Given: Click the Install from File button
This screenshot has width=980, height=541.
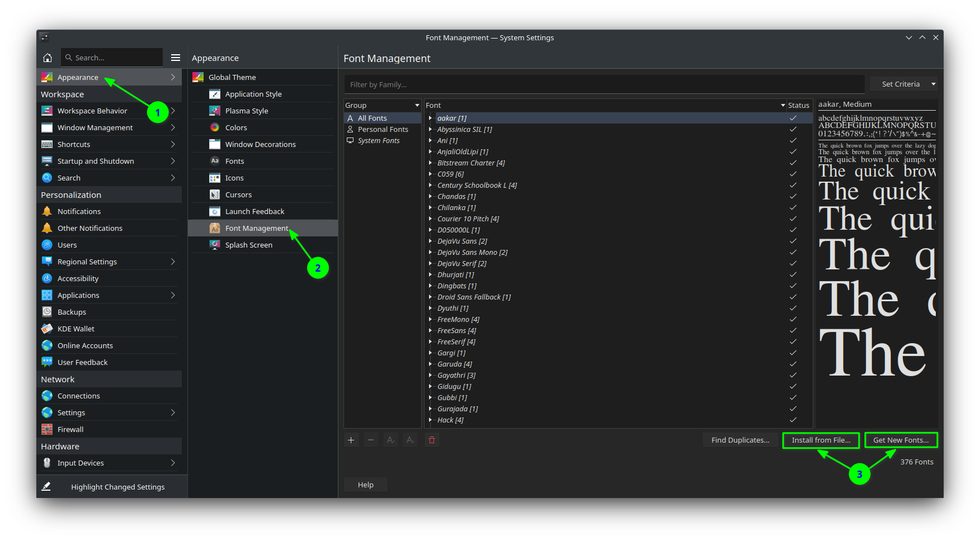Looking at the screenshot, I should 821,440.
